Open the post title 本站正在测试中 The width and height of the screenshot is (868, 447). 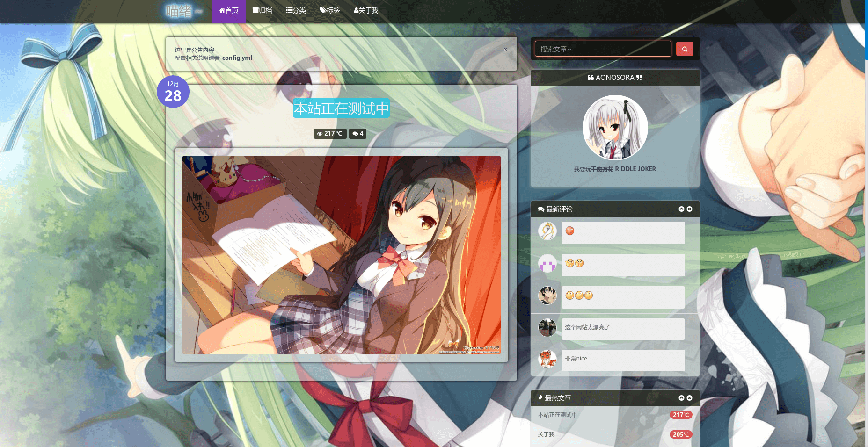tap(341, 108)
